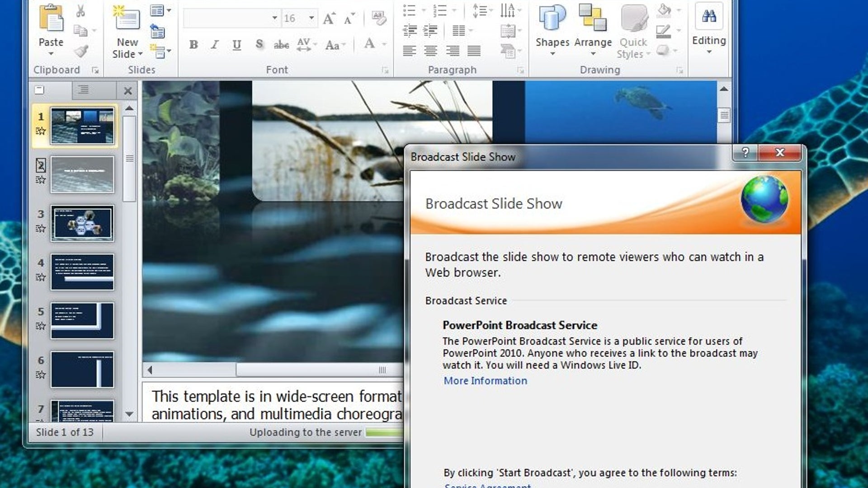This screenshot has width=868, height=488.
Task: Open the Font group dialog launcher
Action: [x=385, y=70]
